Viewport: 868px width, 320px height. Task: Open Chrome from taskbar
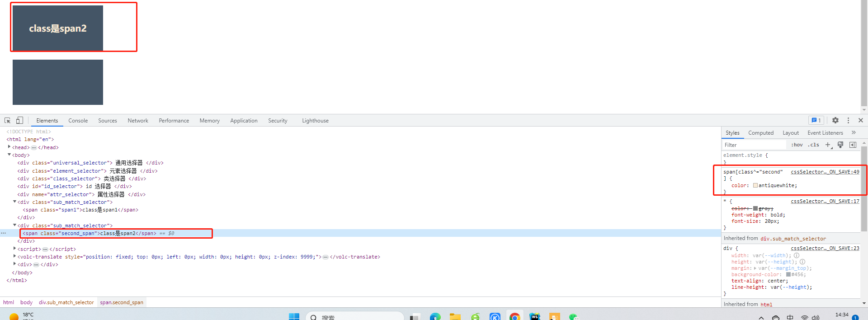[x=514, y=316]
